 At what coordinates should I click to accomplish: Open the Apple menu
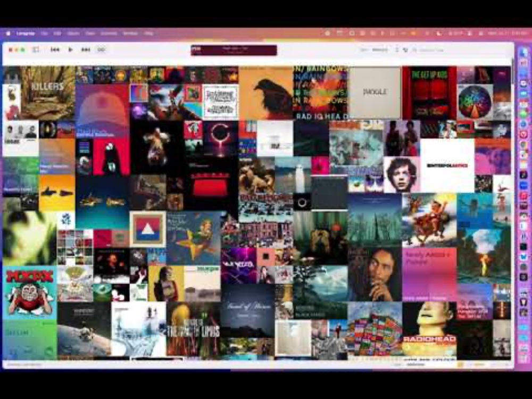point(8,33)
